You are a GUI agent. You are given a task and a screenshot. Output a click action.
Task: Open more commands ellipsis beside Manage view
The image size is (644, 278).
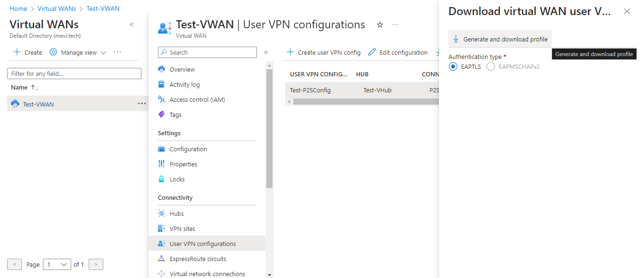pos(117,52)
